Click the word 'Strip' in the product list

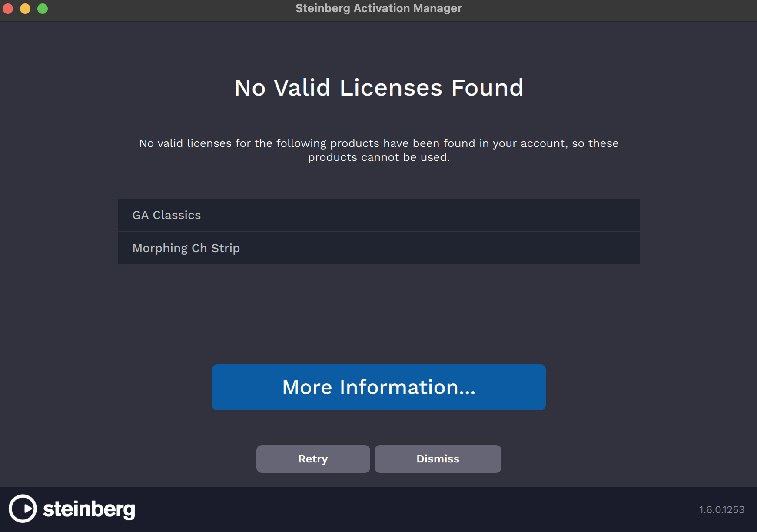(x=226, y=248)
